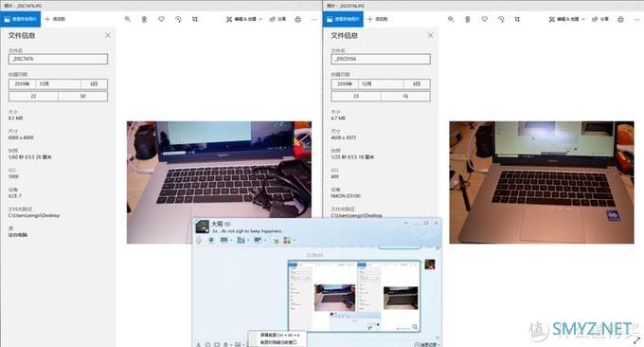
Task: Click round blue video call icon in chat toolbar
Action: (211, 240)
